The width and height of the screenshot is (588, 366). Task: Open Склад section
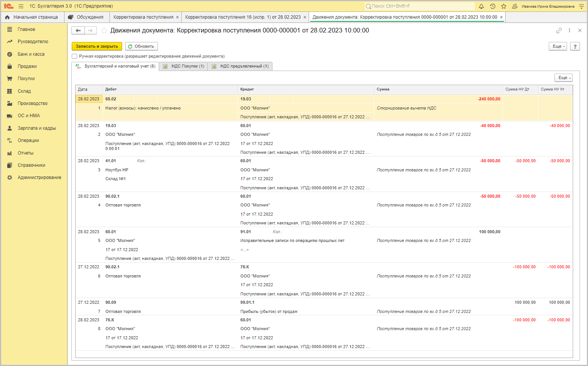(24, 91)
